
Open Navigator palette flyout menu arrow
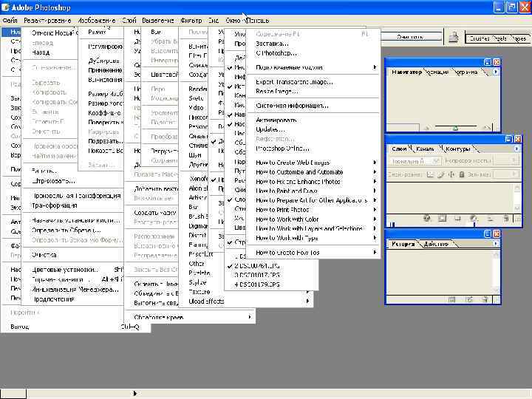[x=496, y=72]
